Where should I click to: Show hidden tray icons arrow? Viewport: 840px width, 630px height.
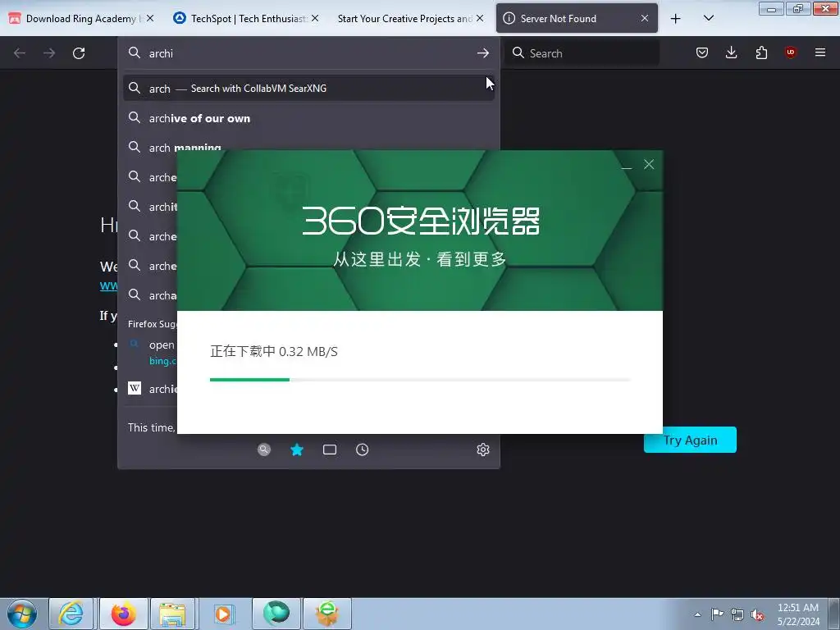tap(697, 614)
